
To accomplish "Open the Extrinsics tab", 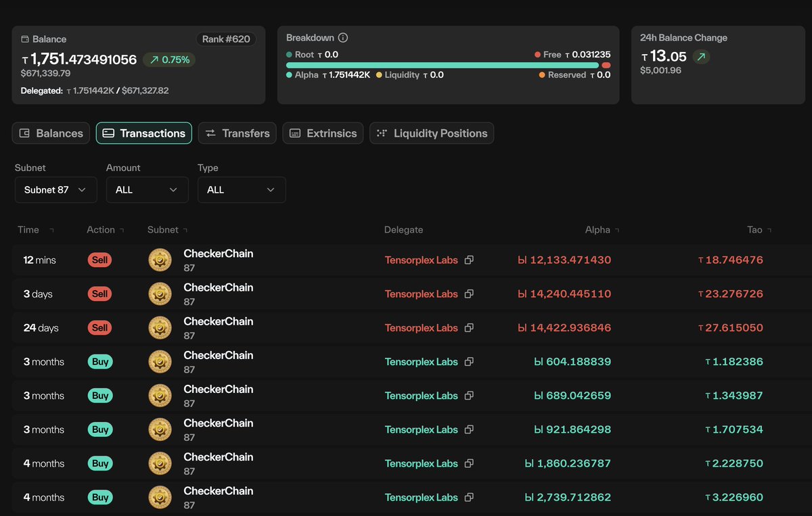I will pos(323,133).
